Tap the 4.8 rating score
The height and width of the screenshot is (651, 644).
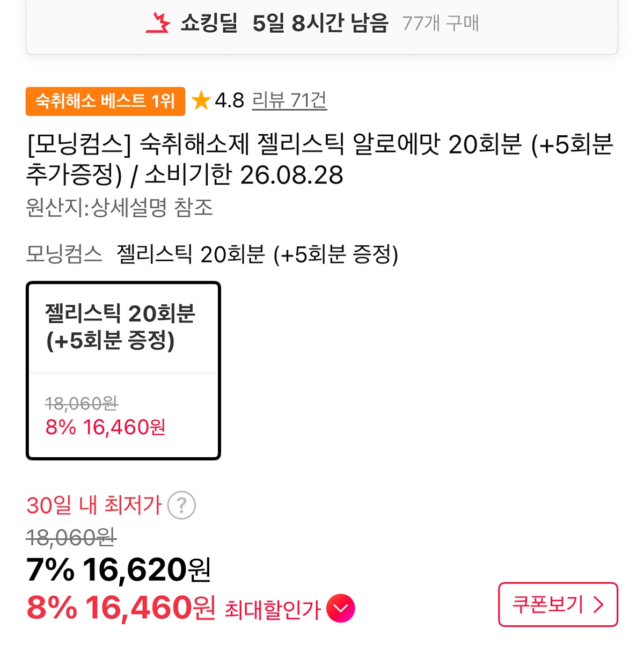(229, 100)
